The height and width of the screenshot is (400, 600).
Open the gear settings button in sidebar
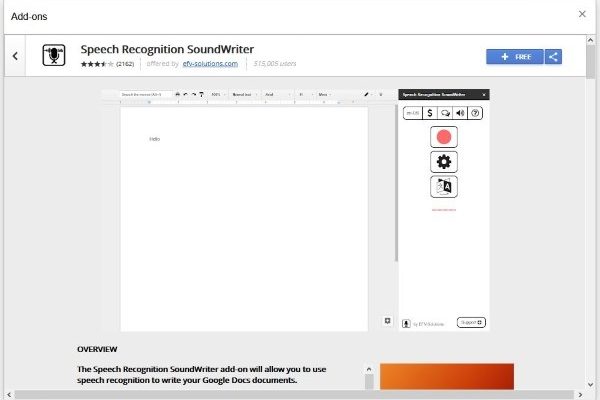click(444, 162)
